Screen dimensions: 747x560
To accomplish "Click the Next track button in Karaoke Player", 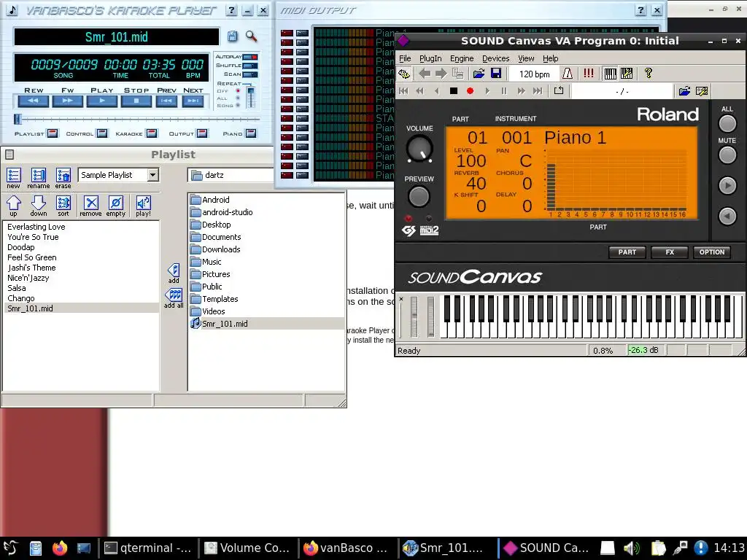I will (x=193, y=101).
